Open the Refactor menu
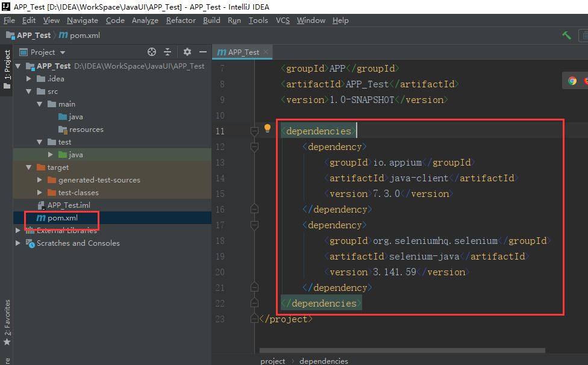 181,20
